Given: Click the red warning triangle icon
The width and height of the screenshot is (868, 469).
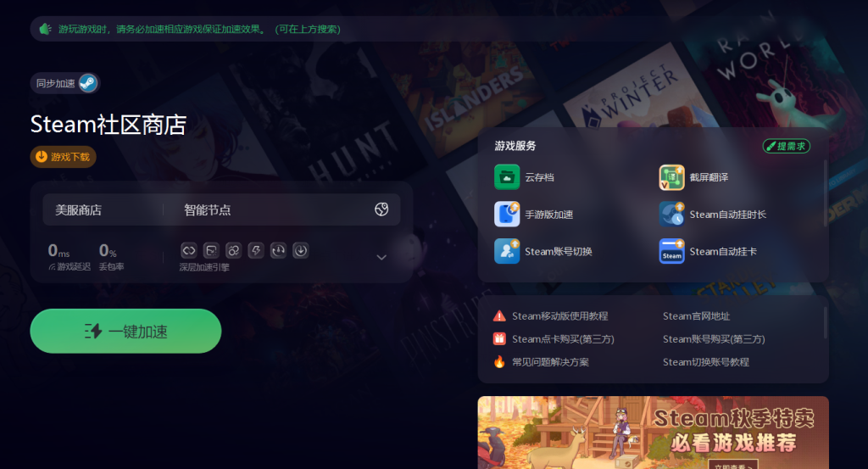Looking at the screenshot, I should [499, 315].
